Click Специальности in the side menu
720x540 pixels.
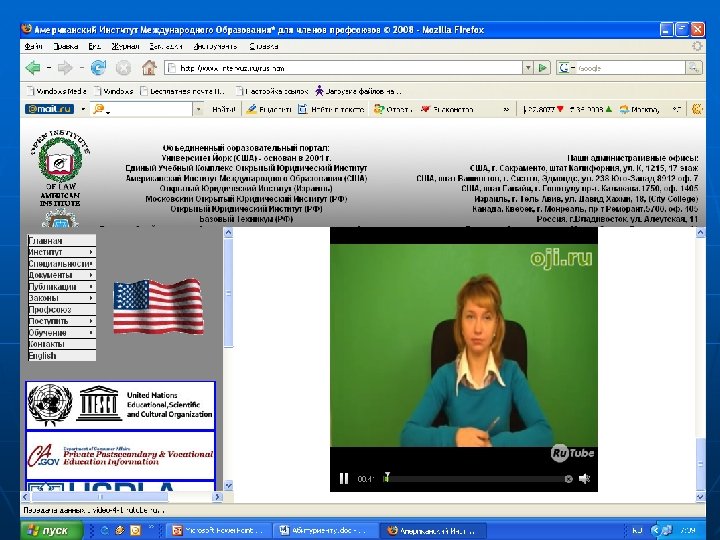tap(62, 264)
